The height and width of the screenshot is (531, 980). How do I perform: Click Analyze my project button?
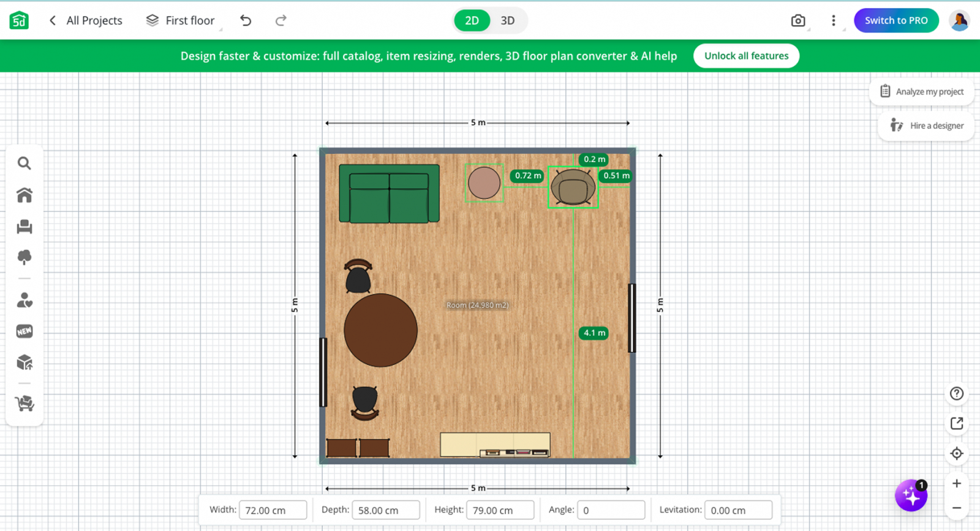pyautogui.click(x=922, y=92)
